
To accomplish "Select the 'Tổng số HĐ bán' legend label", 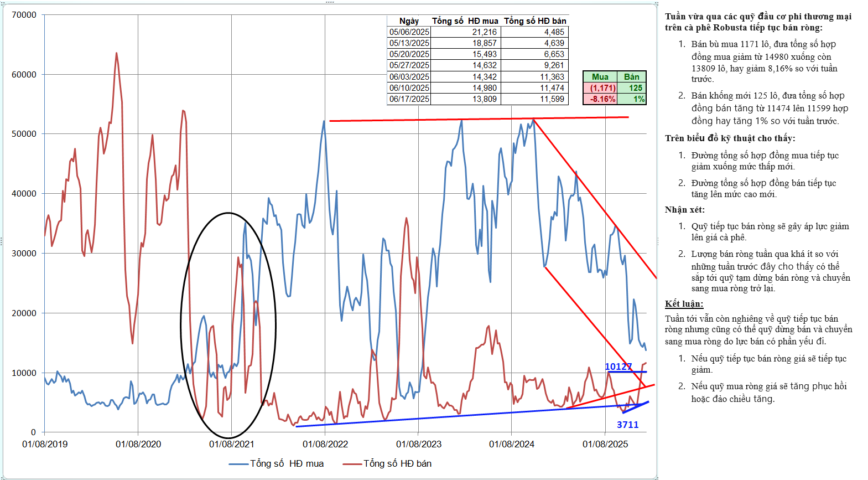I will pos(397,464).
